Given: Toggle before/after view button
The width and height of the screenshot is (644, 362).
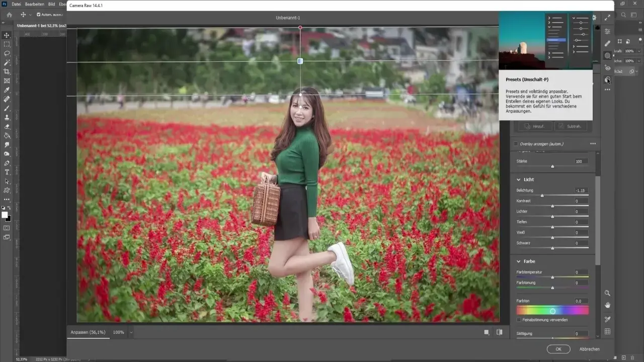Looking at the screenshot, I should click(x=500, y=332).
